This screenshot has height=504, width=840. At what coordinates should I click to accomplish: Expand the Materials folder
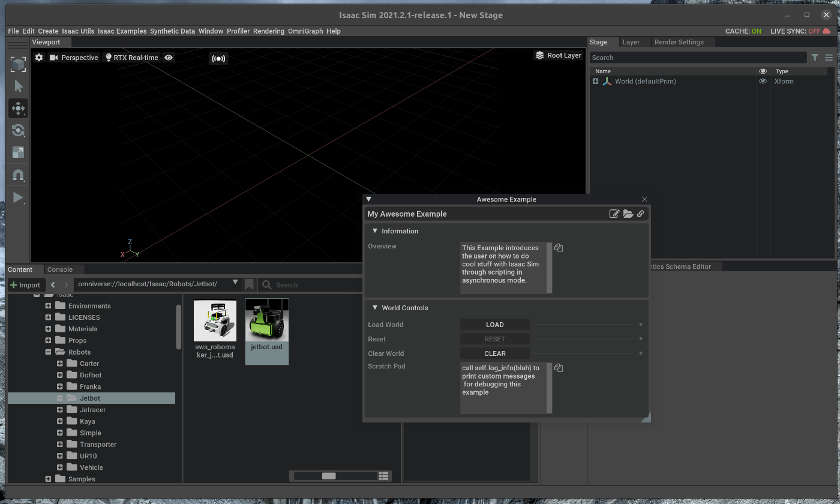[48, 329]
